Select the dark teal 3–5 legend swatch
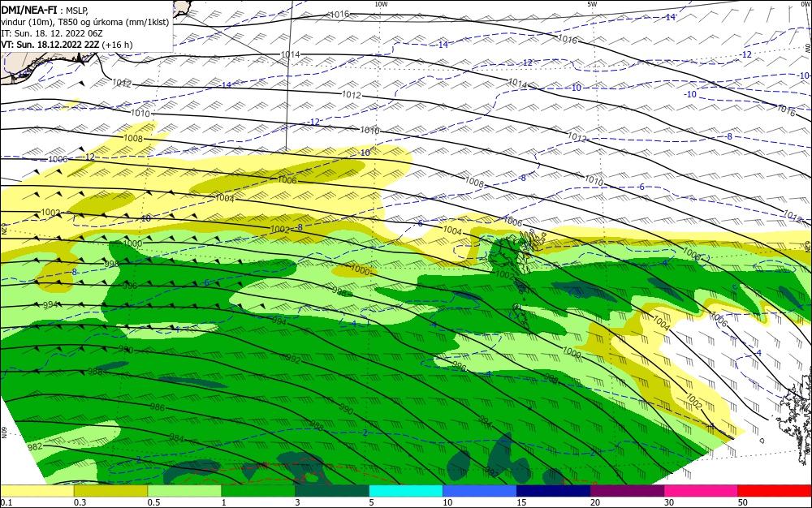Viewport: 812px width, 508px height. point(332,491)
